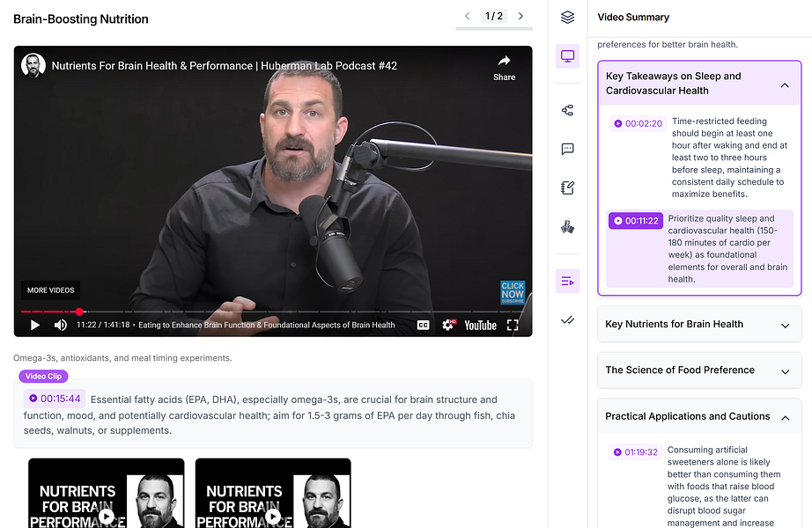Image resolution: width=812 pixels, height=528 pixels.
Task: Jump to timestamp 00:11:22
Action: click(x=636, y=221)
